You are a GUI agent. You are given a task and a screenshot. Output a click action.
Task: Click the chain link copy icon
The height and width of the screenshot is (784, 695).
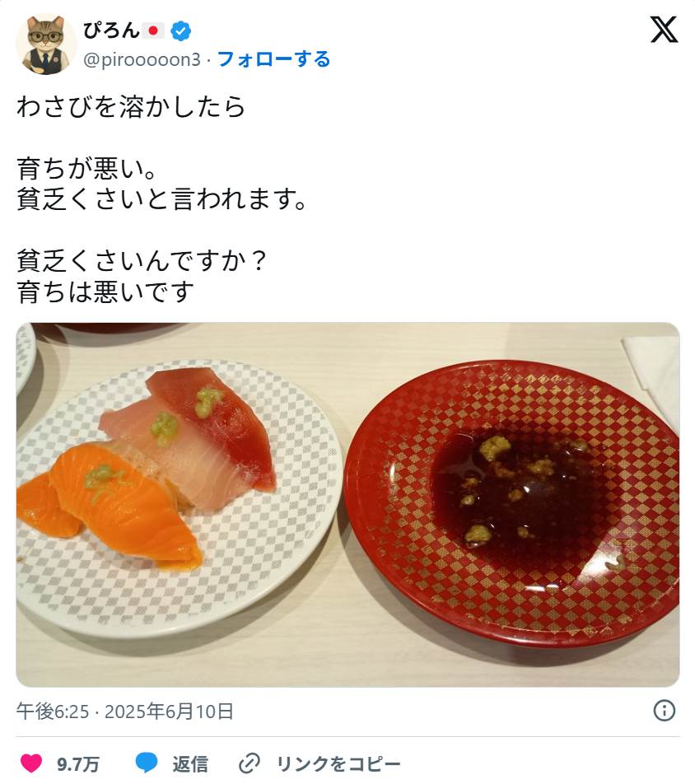[x=249, y=763]
